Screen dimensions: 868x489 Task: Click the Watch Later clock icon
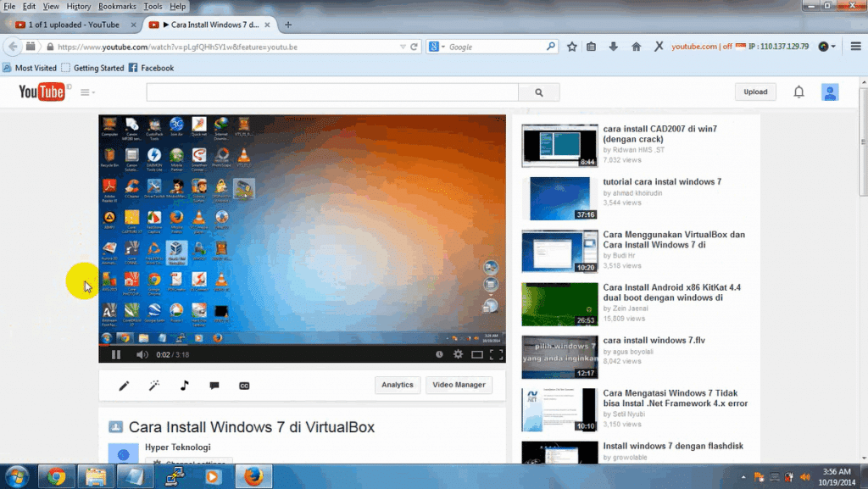click(439, 354)
